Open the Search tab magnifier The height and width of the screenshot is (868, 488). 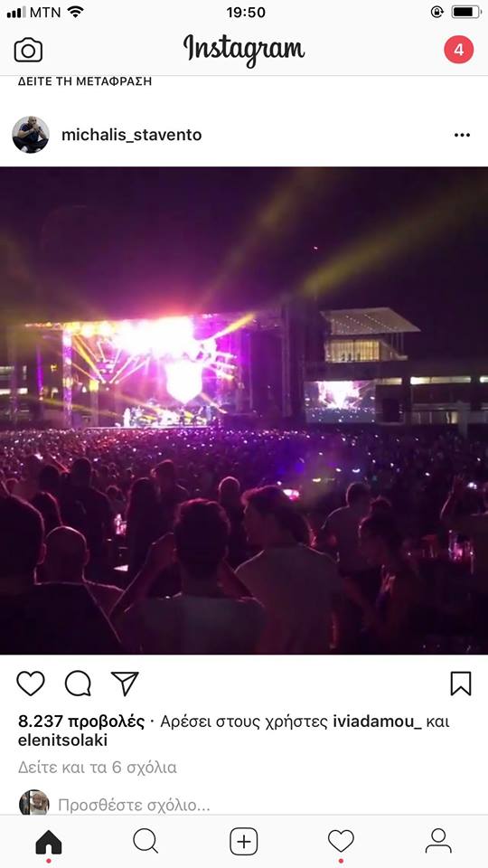[146, 842]
